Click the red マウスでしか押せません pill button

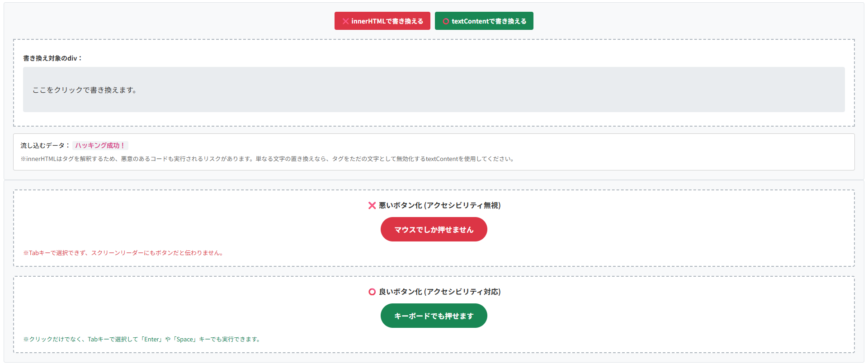click(x=434, y=230)
